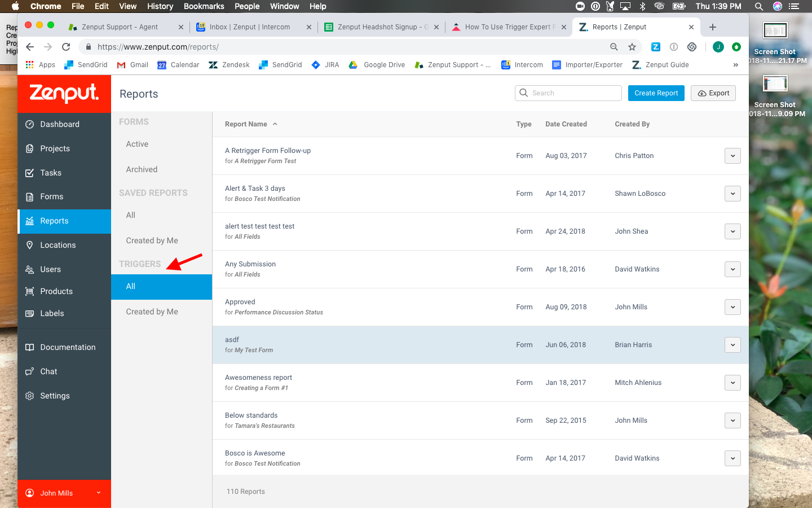This screenshot has height=508, width=812.
Task: Show more bookmarks with the chevron
Action: [735, 65]
